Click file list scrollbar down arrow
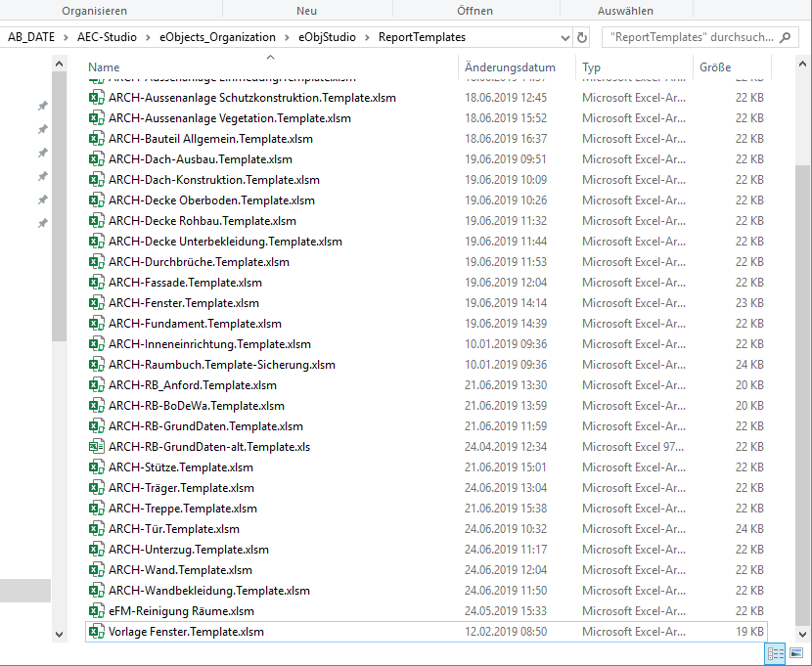 tap(802, 634)
